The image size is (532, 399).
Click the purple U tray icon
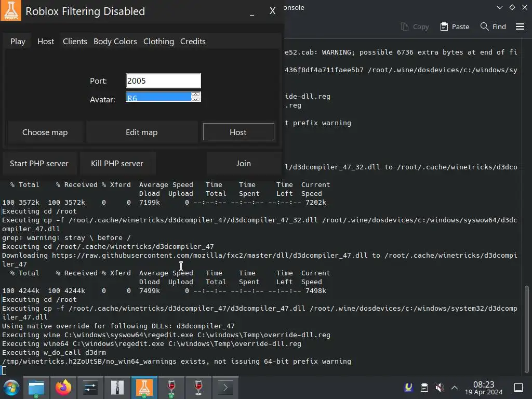[x=409, y=387]
